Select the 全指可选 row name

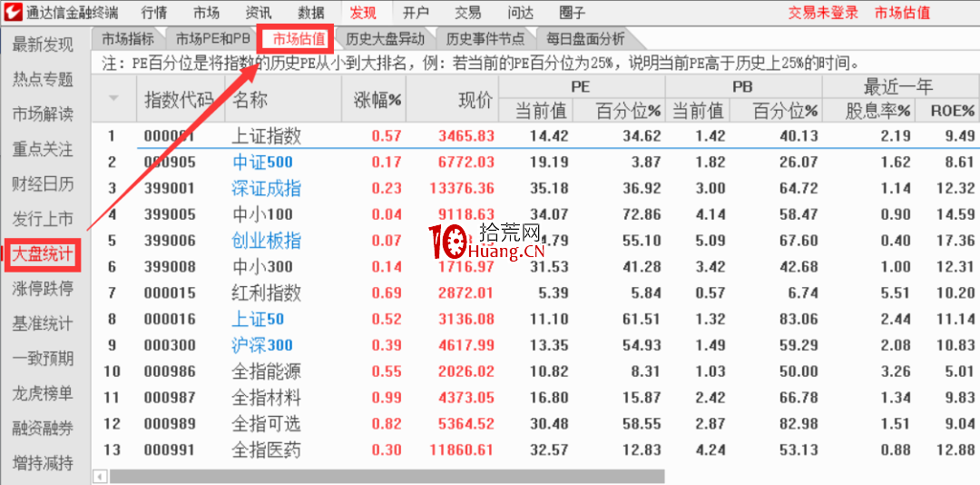266,423
